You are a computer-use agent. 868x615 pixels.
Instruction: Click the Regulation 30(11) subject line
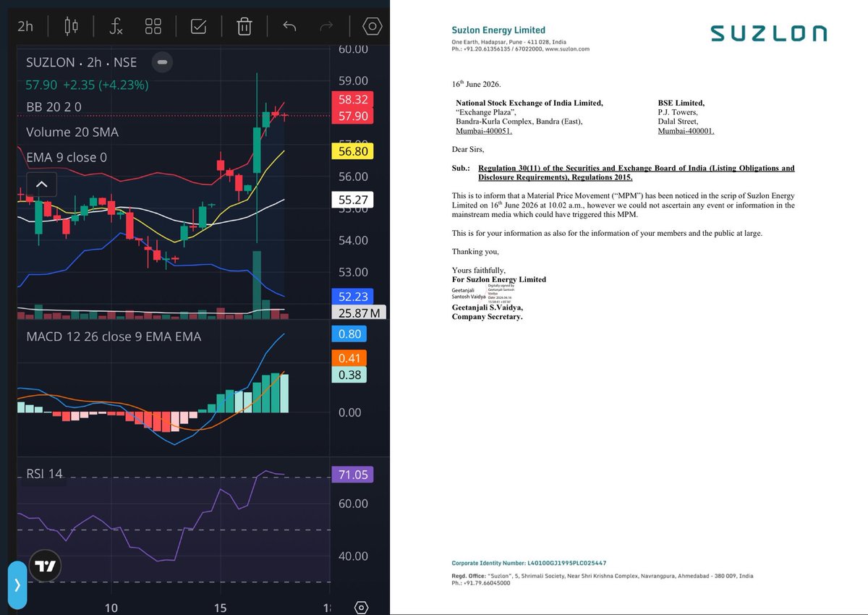pyautogui.click(x=636, y=172)
